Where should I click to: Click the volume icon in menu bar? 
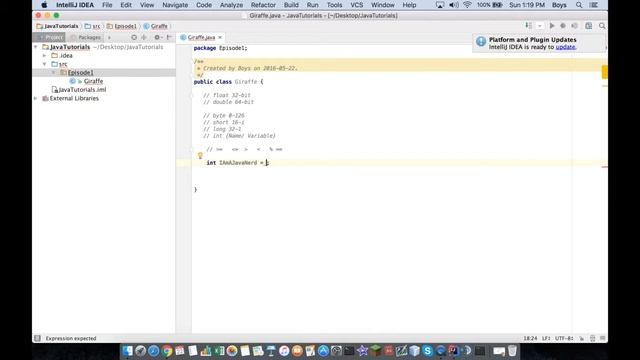click(x=453, y=5)
